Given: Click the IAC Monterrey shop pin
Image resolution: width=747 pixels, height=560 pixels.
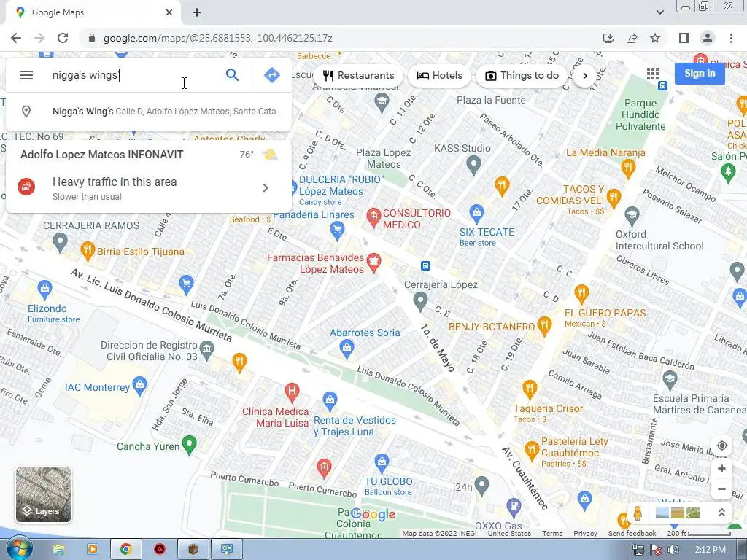Looking at the screenshot, I should pyautogui.click(x=139, y=386).
